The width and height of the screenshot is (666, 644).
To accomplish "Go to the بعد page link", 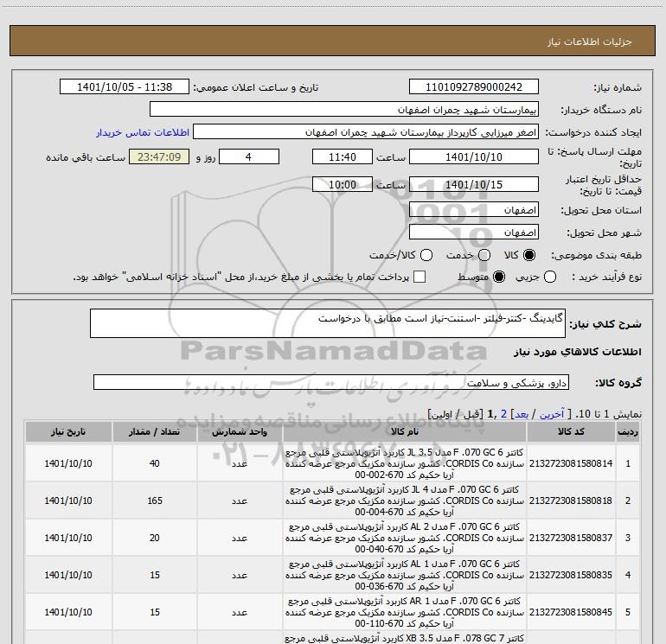I will click(522, 414).
